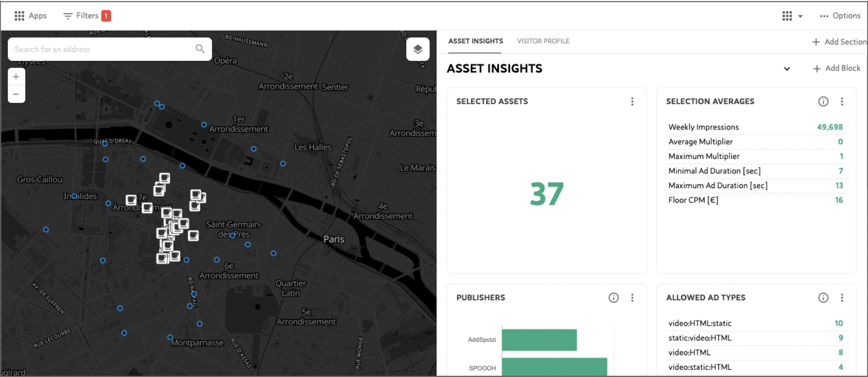This screenshot has height=377, width=868.
Task: Open the Options menu
Action: pyautogui.click(x=840, y=16)
